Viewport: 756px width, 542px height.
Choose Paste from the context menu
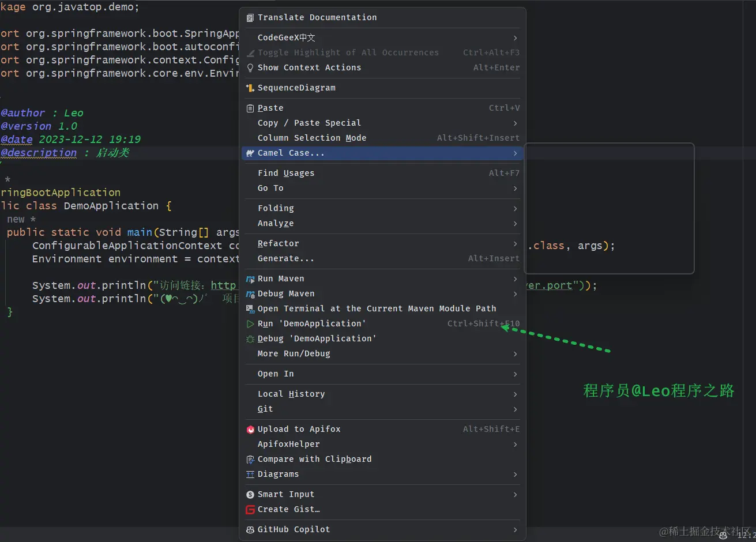(382, 108)
